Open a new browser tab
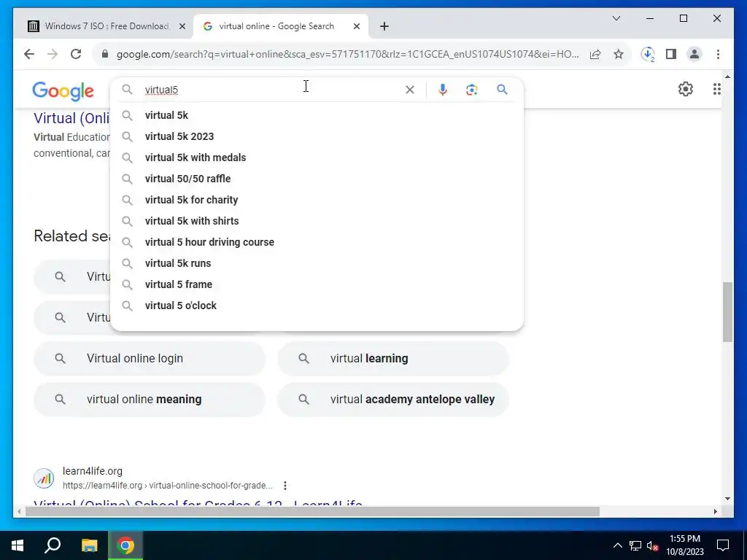The width and height of the screenshot is (747, 560). (x=384, y=27)
